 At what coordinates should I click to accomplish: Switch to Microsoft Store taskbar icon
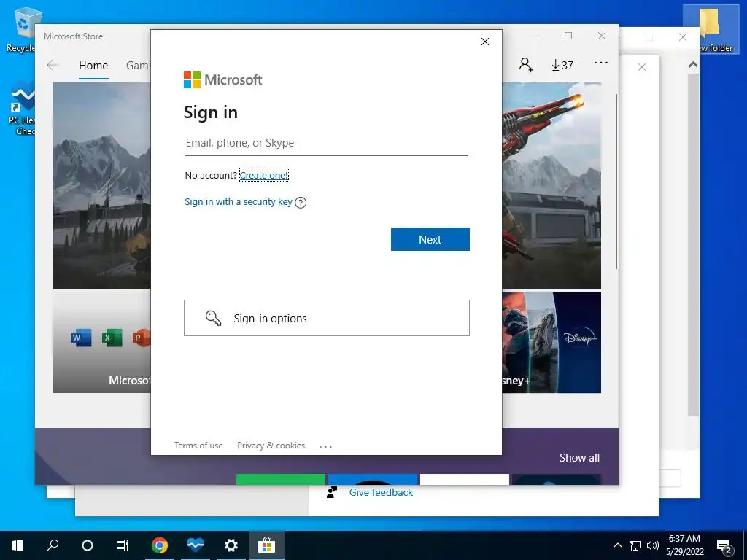tap(267, 545)
